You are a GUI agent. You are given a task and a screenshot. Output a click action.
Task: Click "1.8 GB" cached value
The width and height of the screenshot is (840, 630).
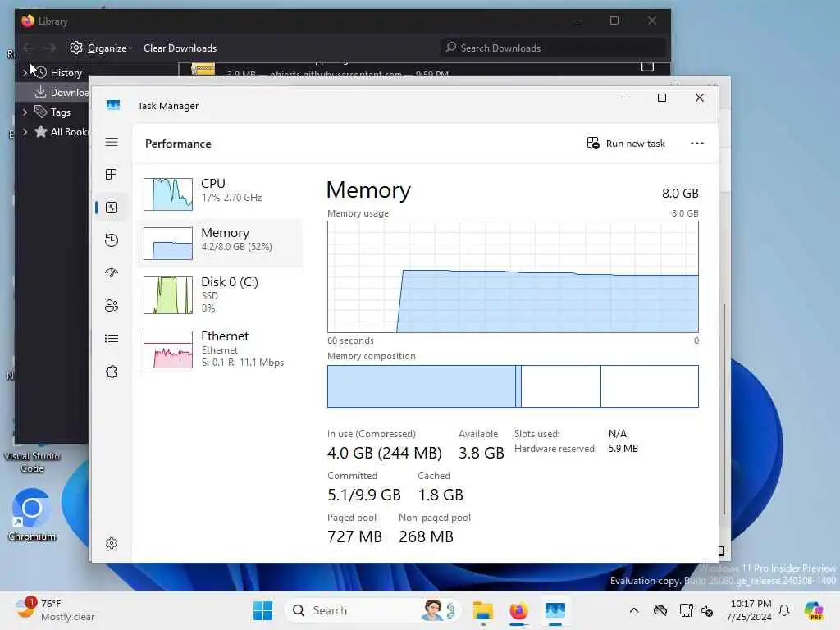click(x=441, y=495)
